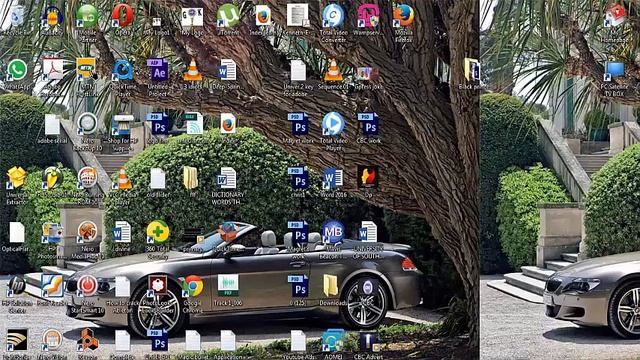Launch the Photo Logo builder shortcut

[x=158, y=286]
